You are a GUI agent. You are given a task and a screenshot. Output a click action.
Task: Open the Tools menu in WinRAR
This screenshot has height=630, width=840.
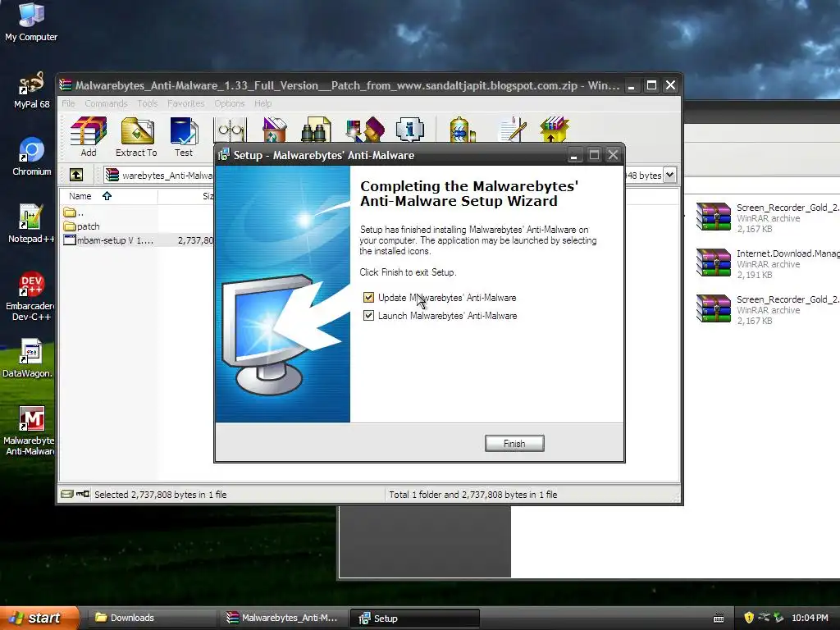pyautogui.click(x=148, y=103)
